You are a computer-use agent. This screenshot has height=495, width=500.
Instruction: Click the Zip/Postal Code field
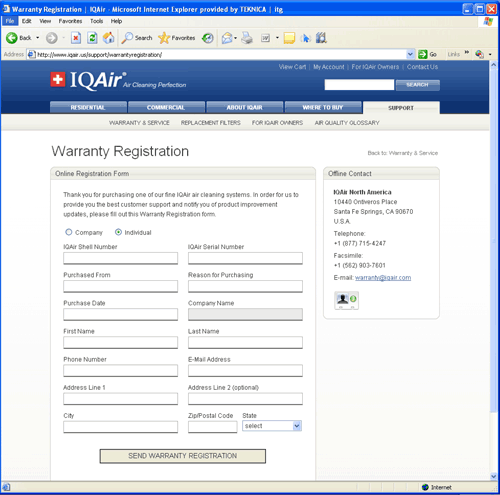[213, 427]
